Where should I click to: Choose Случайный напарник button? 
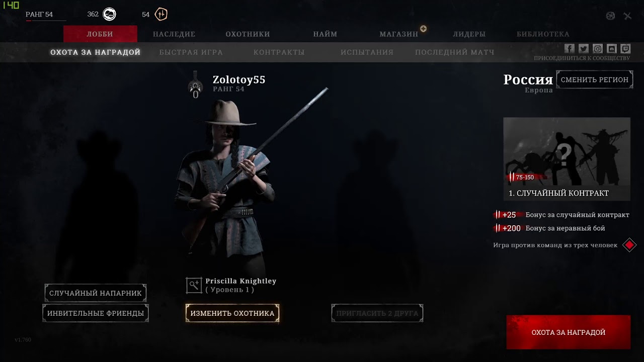[96, 293]
